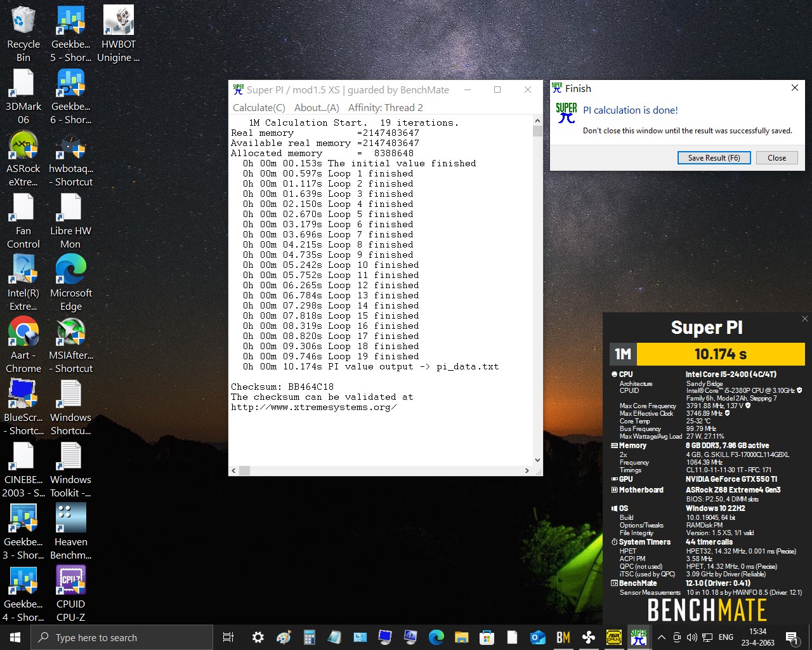This screenshot has width=812, height=650.
Task: Open the Fan Control desktop icon
Action: click(x=23, y=222)
